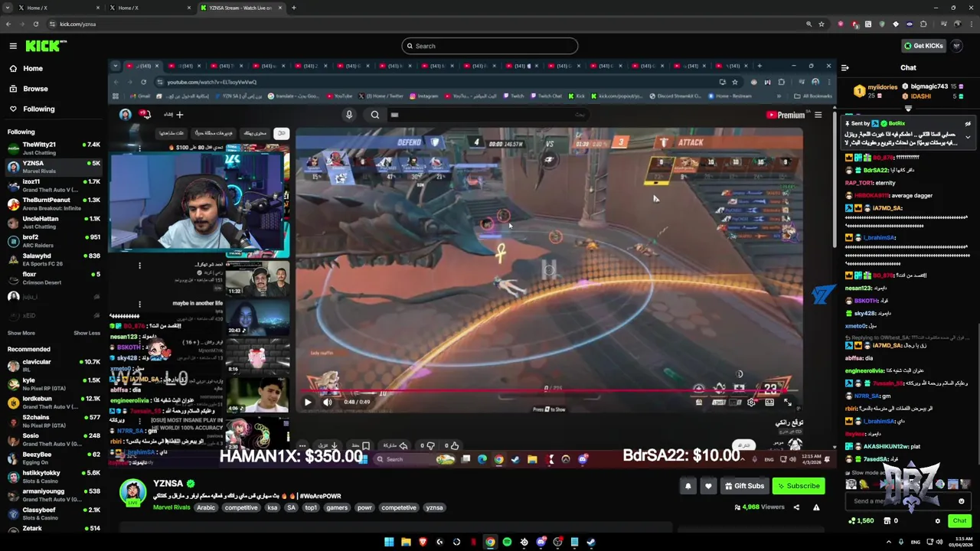Select the gamers stream tag
This screenshot has height=551, width=980.
pos(337,507)
